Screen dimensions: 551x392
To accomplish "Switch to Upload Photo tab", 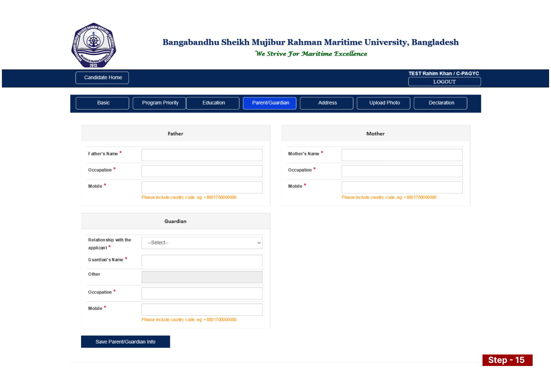I will pos(384,103).
